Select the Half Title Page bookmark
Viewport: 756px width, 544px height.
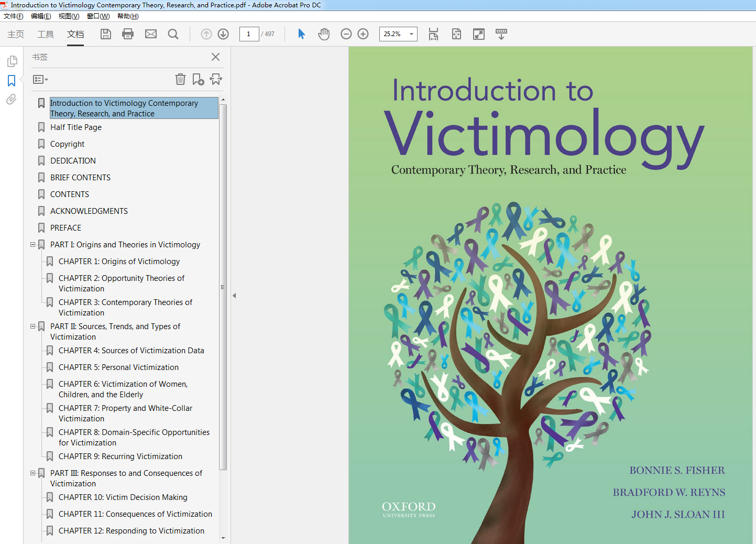tap(76, 127)
